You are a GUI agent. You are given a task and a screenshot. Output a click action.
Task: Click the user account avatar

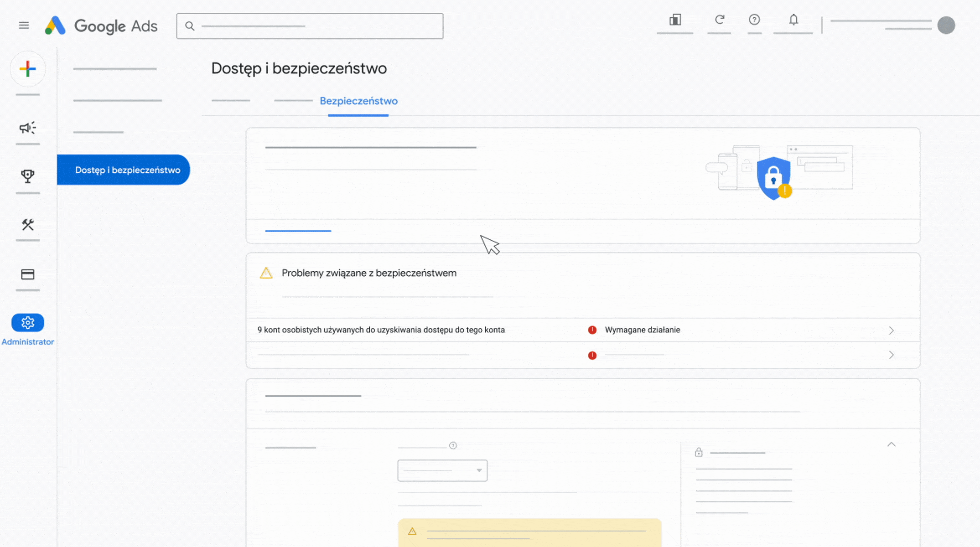click(x=946, y=26)
